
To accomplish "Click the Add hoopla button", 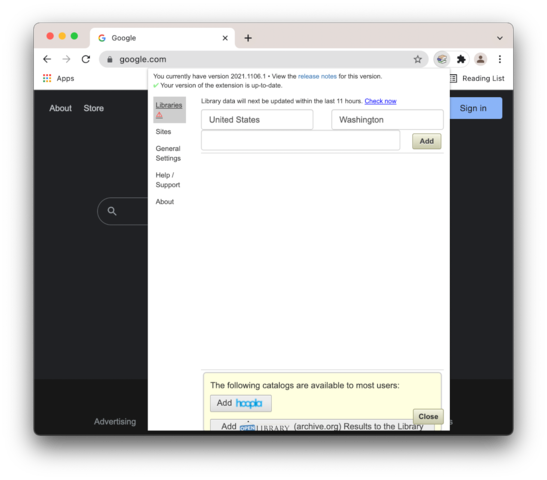I will click(241, 403).
